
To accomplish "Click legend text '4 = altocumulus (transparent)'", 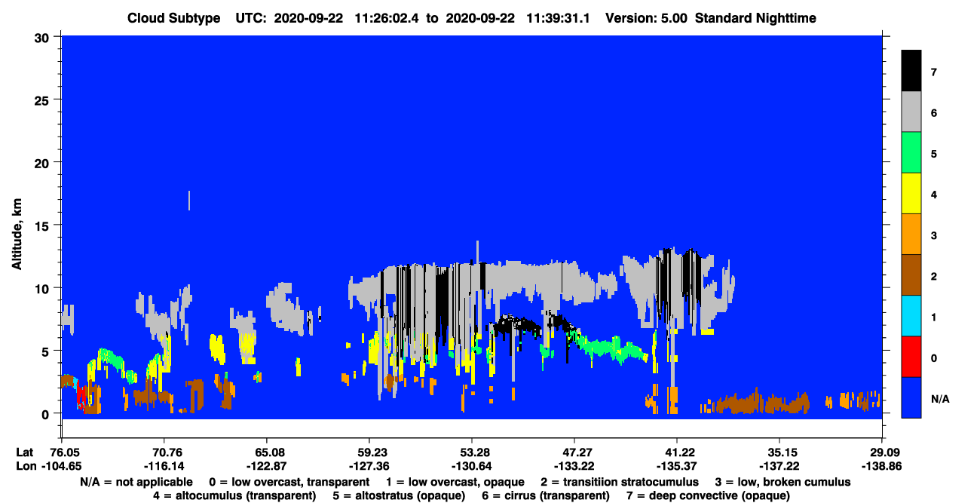I will click(x=234, y=495).
